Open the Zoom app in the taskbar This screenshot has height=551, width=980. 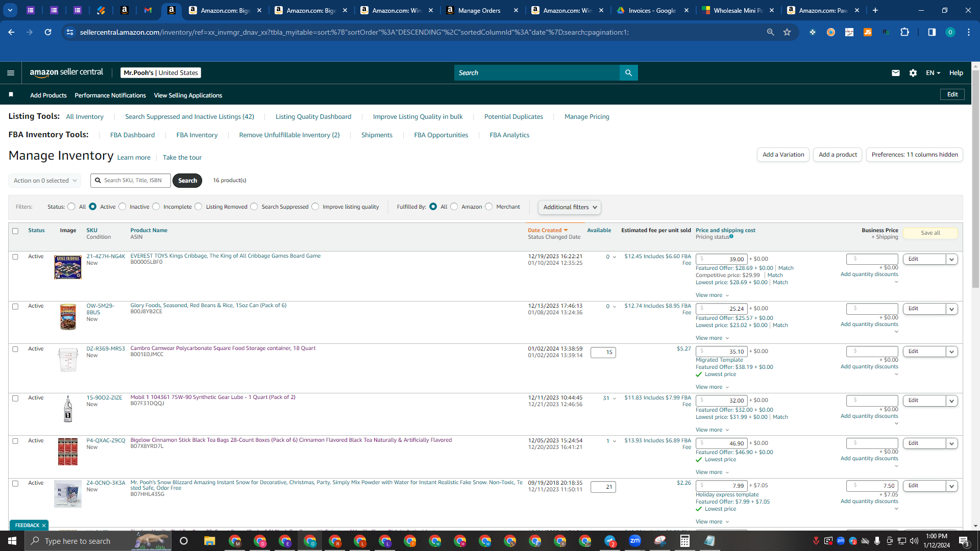coord(635,541)
